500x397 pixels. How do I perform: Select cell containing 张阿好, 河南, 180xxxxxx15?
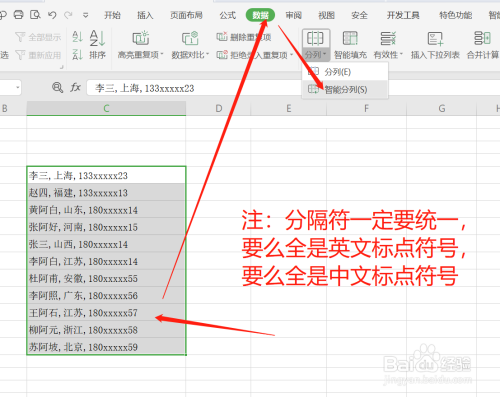pos(106,227)
